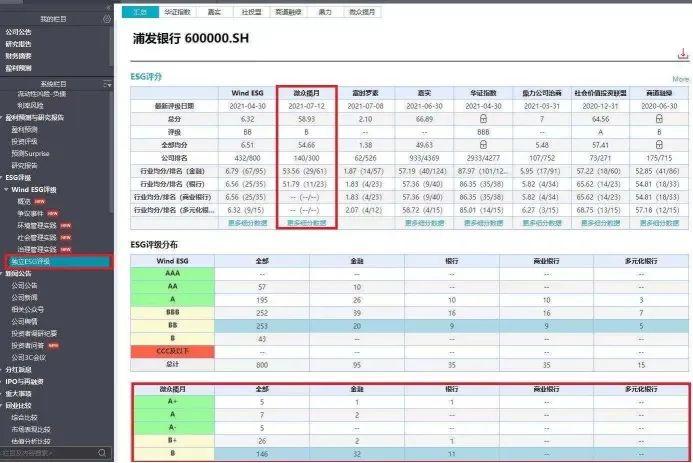
Task: Open the 社会管理实践 tree item
Action: tap(37, 238)
